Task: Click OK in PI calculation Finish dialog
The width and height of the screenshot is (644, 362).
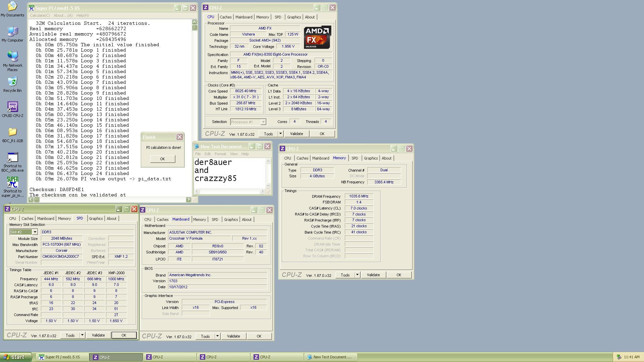Action: (162, 159)
